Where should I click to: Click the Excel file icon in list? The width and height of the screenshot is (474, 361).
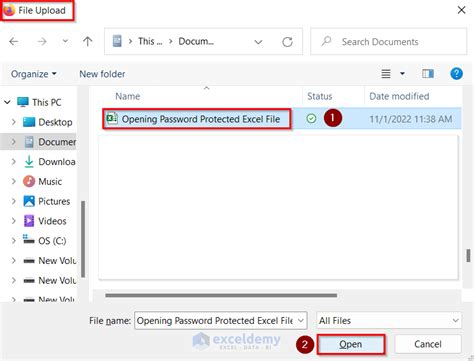[112, 118]
